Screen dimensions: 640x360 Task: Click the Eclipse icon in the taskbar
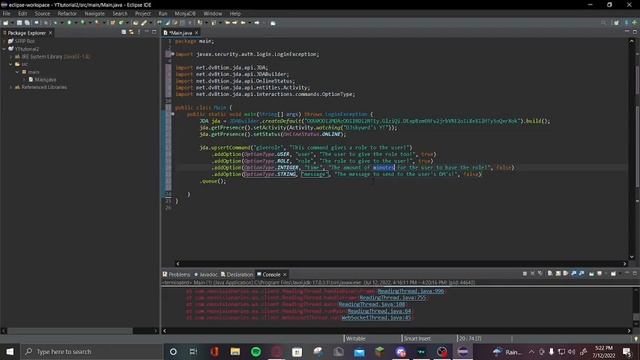pyautogui.click(x=463, y=351)
